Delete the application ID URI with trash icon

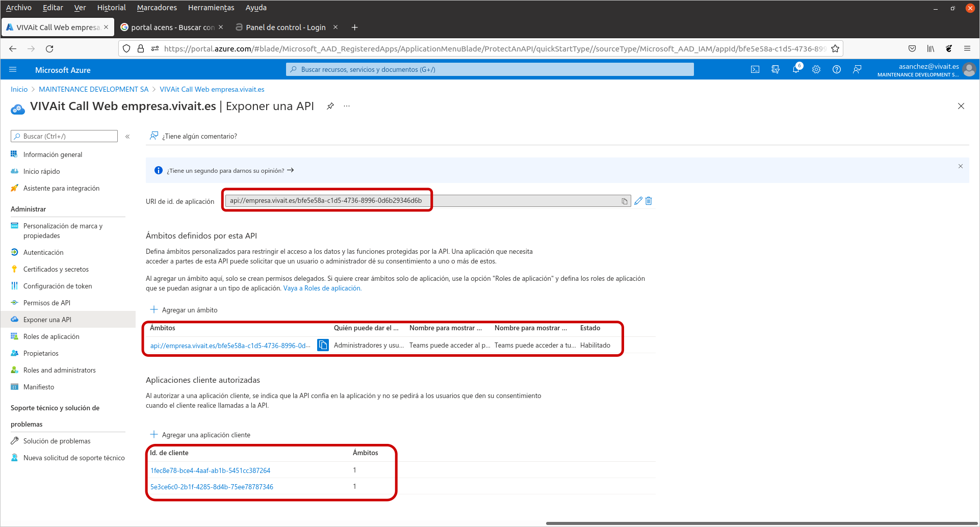(x=649, y=201)
